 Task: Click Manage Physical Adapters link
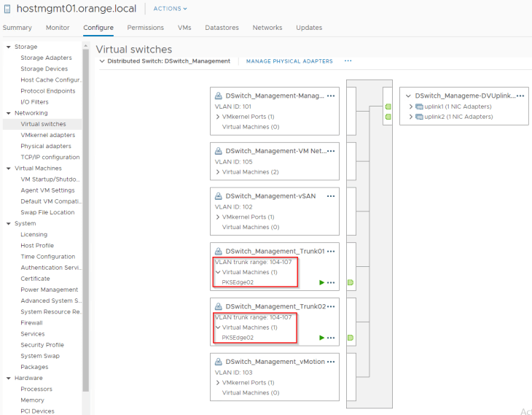pyautogui.click(x=289, y=61)
